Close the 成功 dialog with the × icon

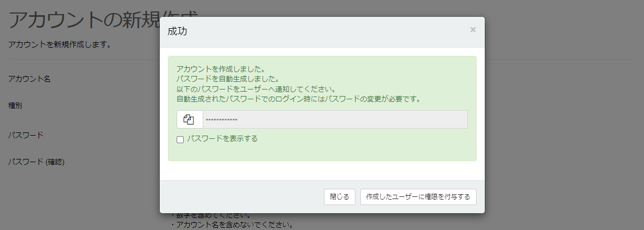[473, 30]
